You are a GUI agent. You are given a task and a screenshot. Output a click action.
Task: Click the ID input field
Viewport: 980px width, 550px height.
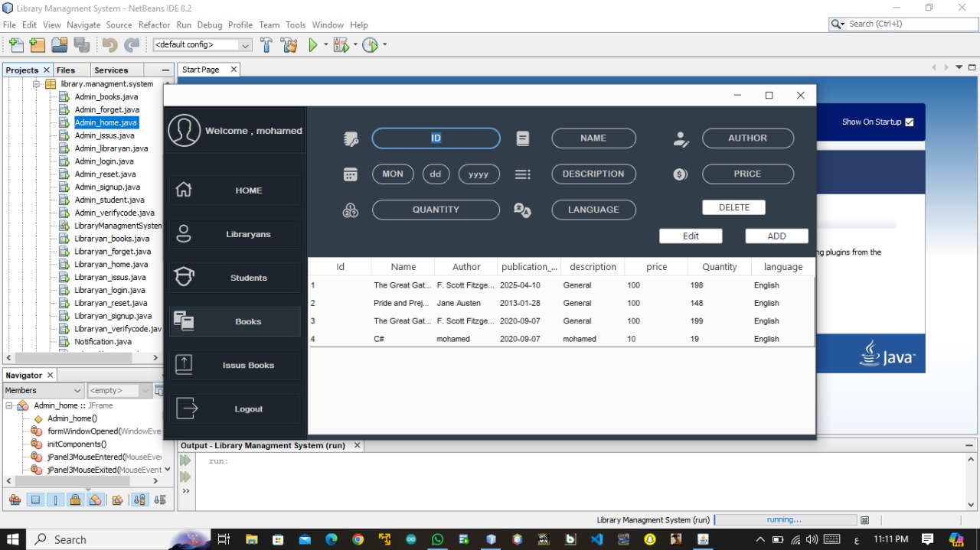point(436,138)
